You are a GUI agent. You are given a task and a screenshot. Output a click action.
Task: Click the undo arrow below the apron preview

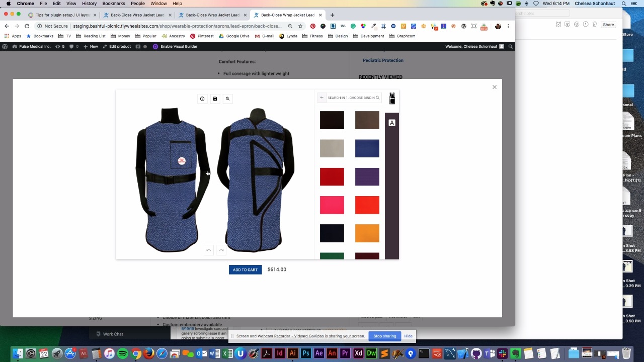tap(209, 250)
